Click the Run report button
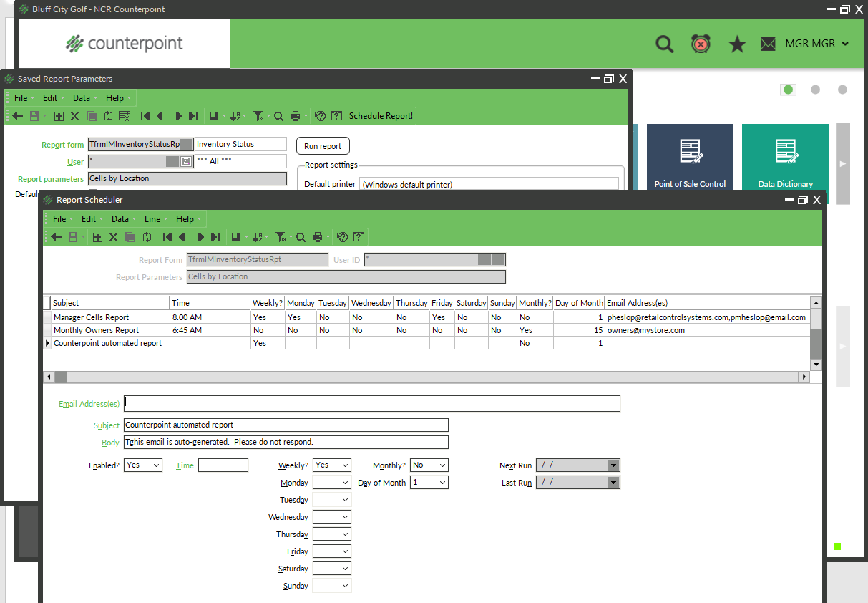The width and height of the screenshot is (868, 603). [323, 145]
